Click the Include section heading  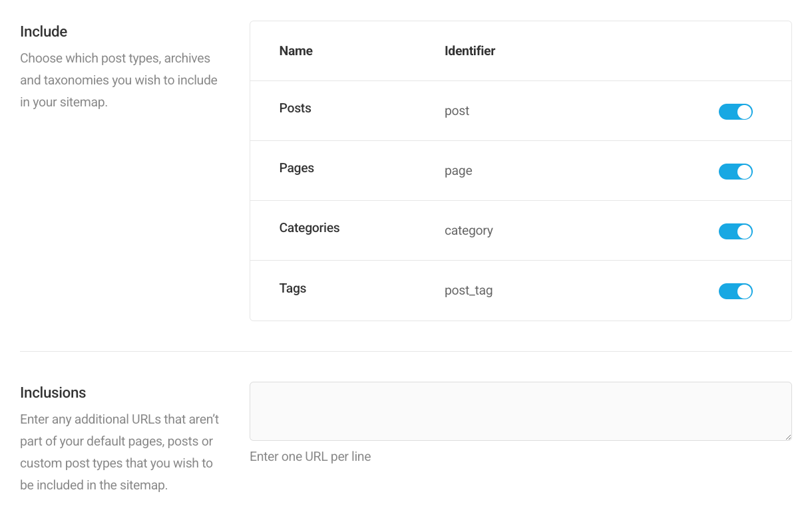[44, 31]
